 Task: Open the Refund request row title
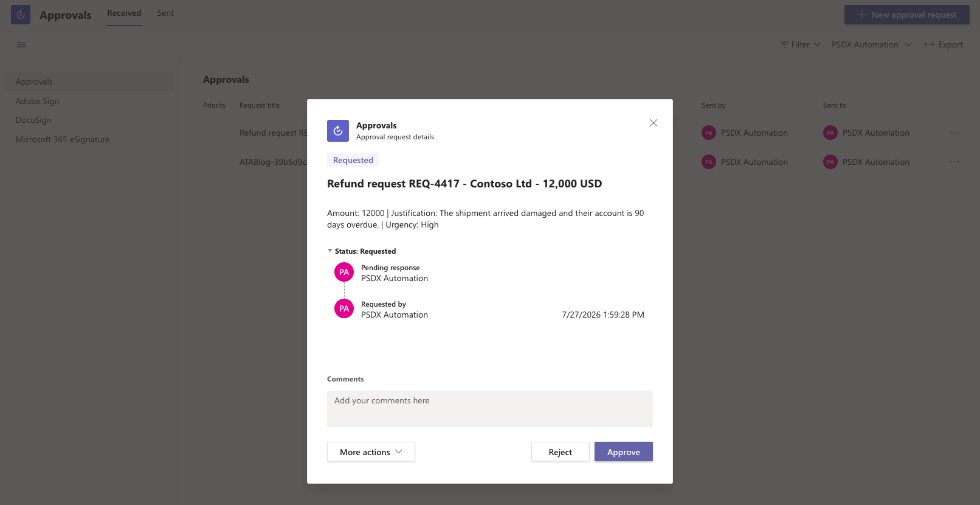click(273, 133)
